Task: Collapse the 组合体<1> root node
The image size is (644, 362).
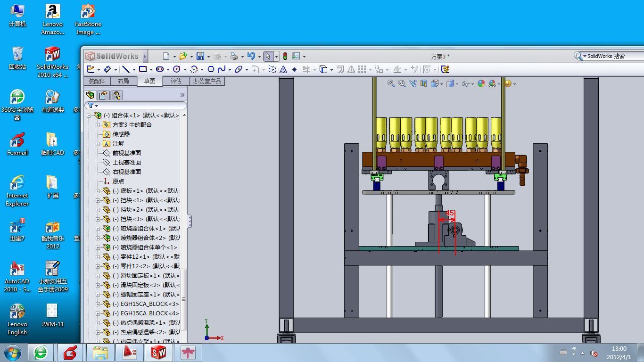Action: (x=89, y=115)
